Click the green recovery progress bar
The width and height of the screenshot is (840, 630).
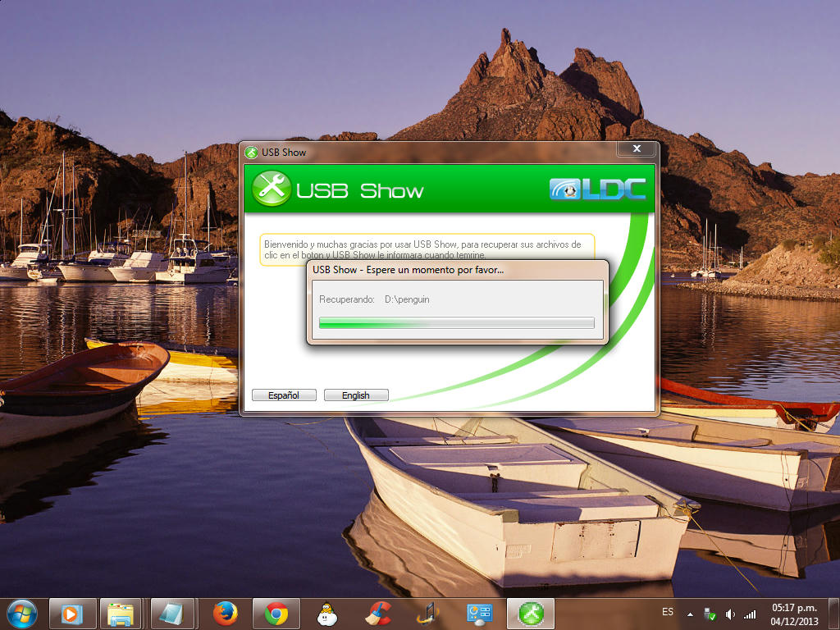[x=456, y=323]
